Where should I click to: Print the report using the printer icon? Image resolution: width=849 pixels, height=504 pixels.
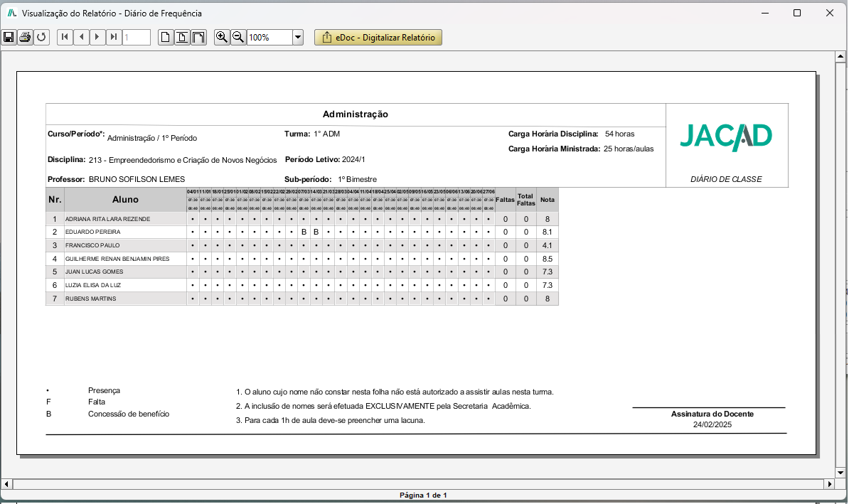click(25, 38)
